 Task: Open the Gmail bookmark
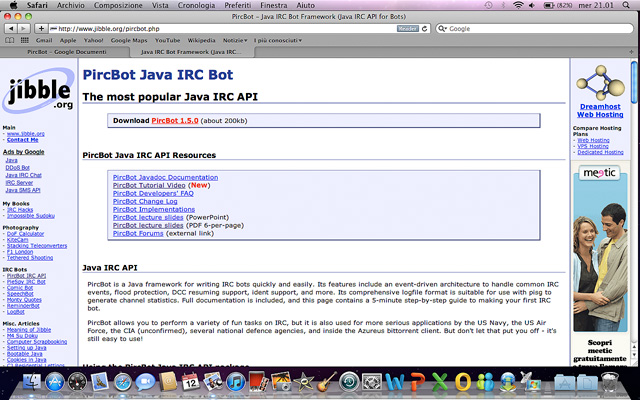click(x=44, y=40)
